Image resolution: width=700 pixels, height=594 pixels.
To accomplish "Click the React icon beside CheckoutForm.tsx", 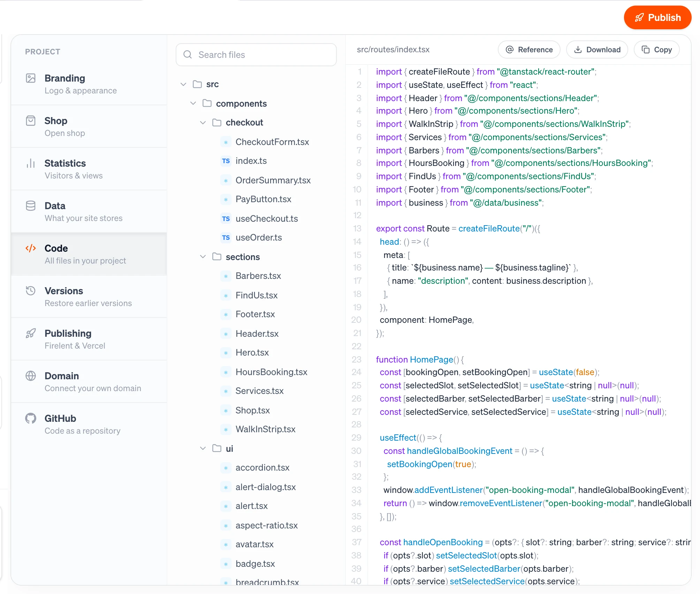I will coord(226,142).
